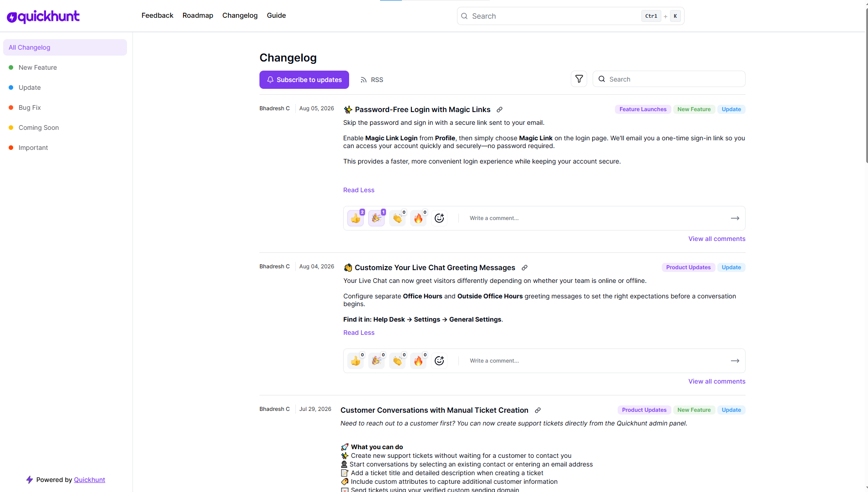React party popper on Live Chat Greeting post
This screenshot has width=868, height=492.
(x=376, y=361)
